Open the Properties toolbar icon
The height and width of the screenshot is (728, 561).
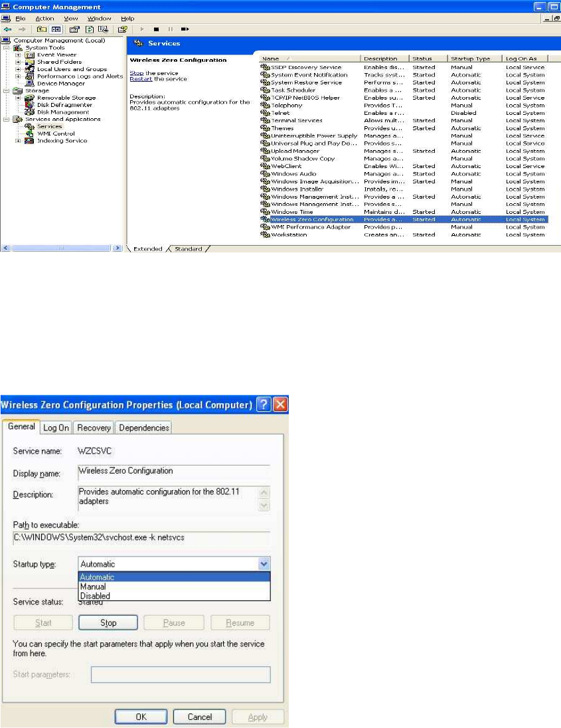click(74, 29)
